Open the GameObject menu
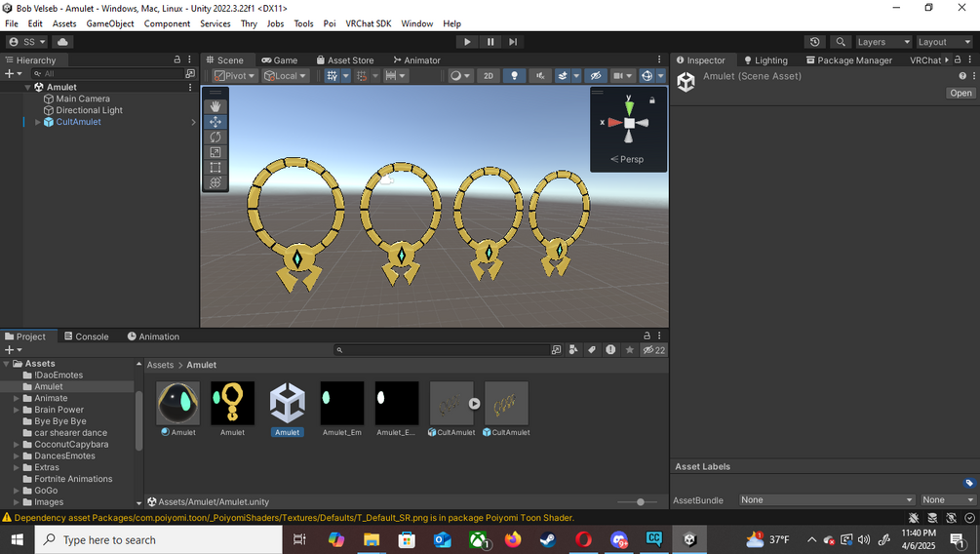 [x=110, y=23]
